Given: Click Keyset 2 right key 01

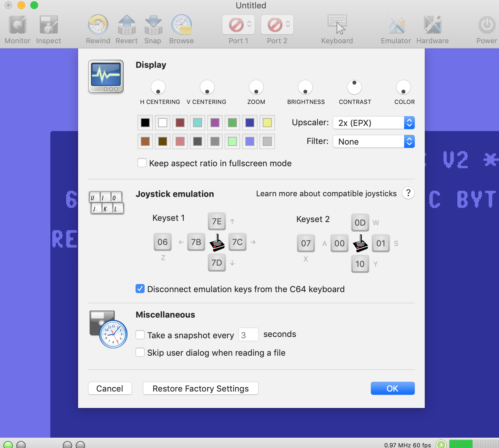Looking at the screenshot, I should point(381,243).
